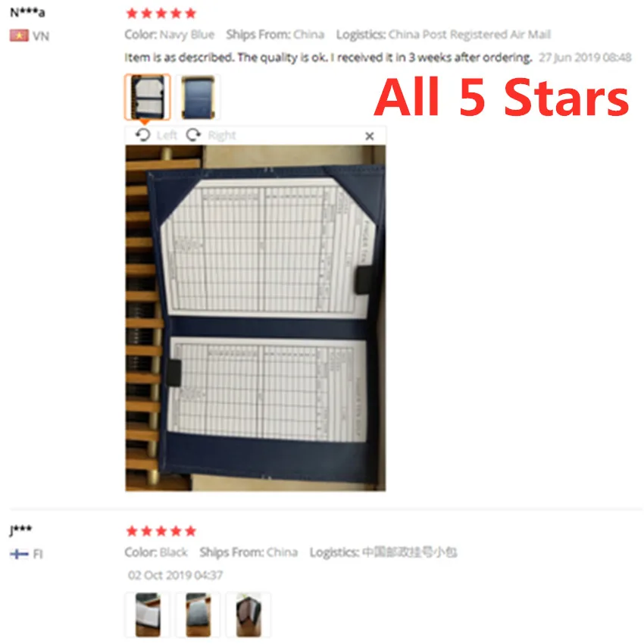Open the navy blue cover thumbnail

[x=198, y=97]
